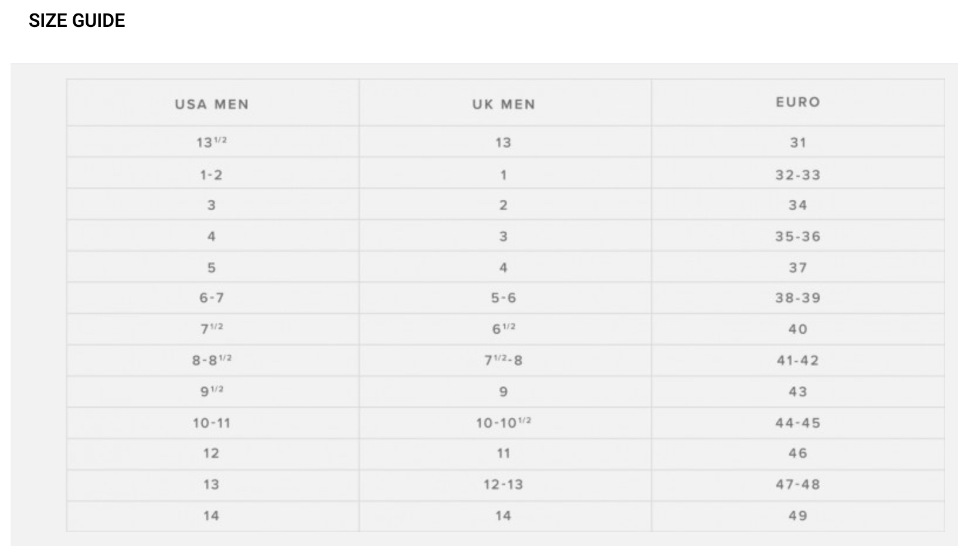Click USA men 6-7 cell
The width and height of the screenshot is (958, 560).
(x=212, y=298)
